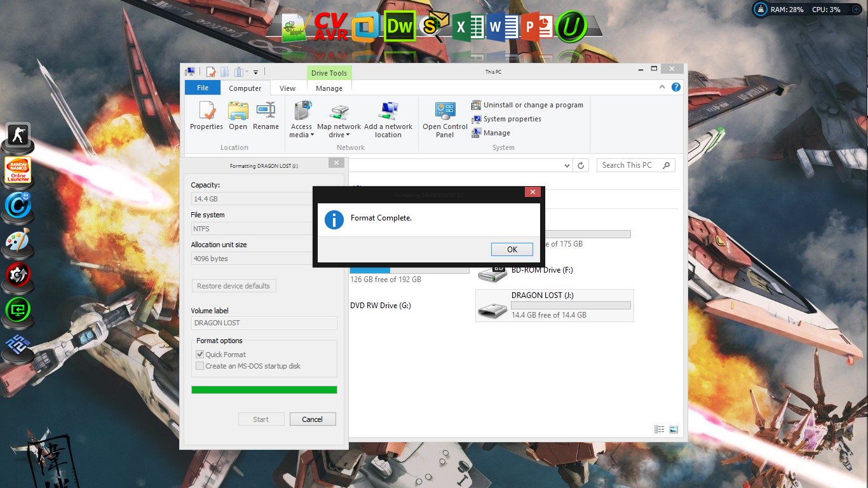Screen dimensions: 868x488
Task: Click the Properties icon in the title bar
Action: click(x=210, y=72)
